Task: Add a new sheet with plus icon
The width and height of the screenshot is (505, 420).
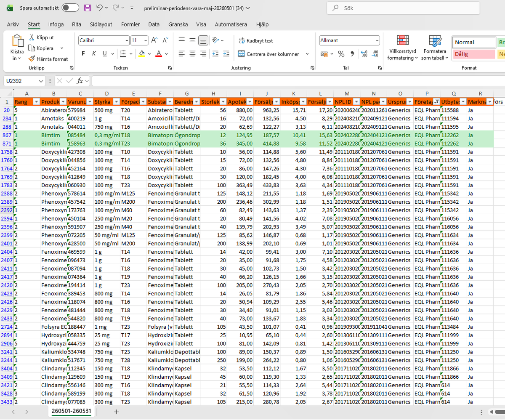Action: click(116, 412)
